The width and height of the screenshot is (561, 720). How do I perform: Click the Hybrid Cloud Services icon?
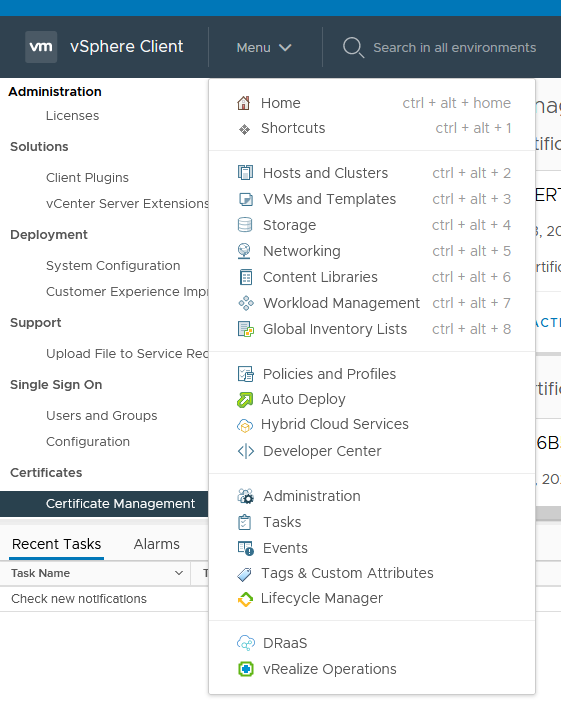click(x=245, y=426)
